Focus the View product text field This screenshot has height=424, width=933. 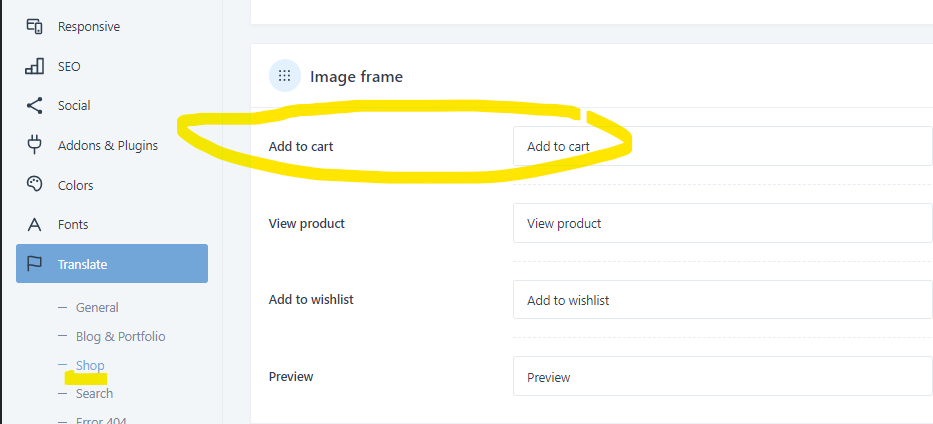[x=723, y=223]
